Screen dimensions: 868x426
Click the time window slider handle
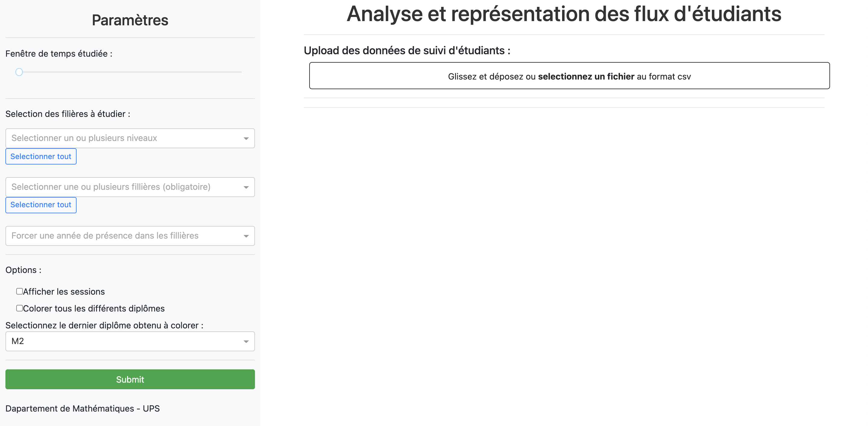(19, 72)
